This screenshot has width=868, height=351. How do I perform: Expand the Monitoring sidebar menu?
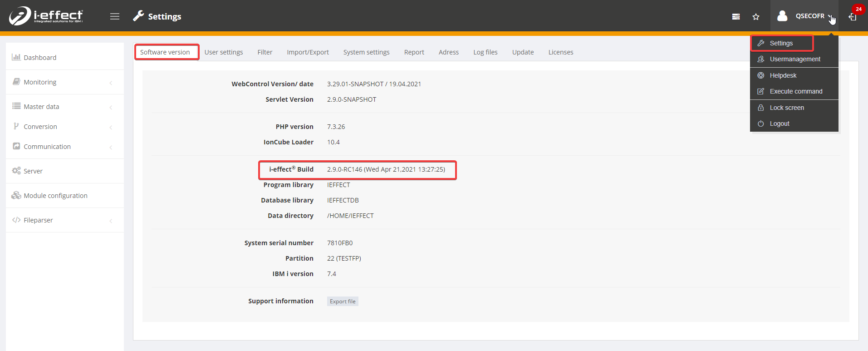[x=40, y=82]
